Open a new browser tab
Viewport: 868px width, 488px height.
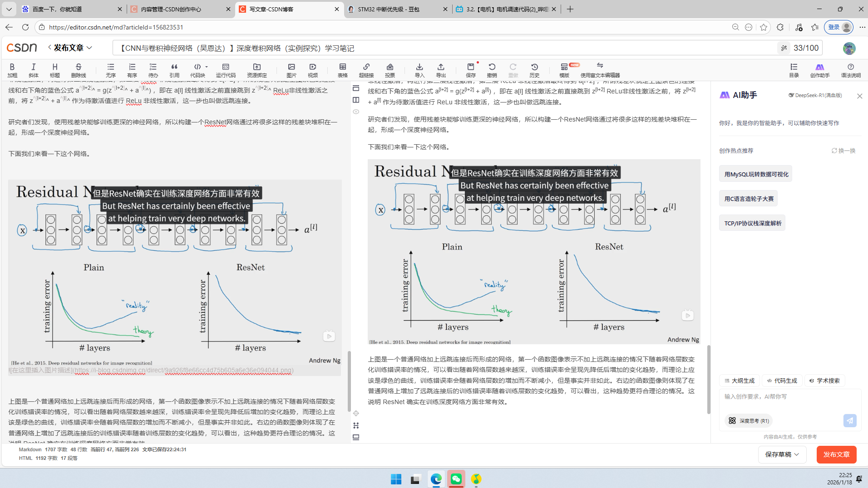pos(570,9)
